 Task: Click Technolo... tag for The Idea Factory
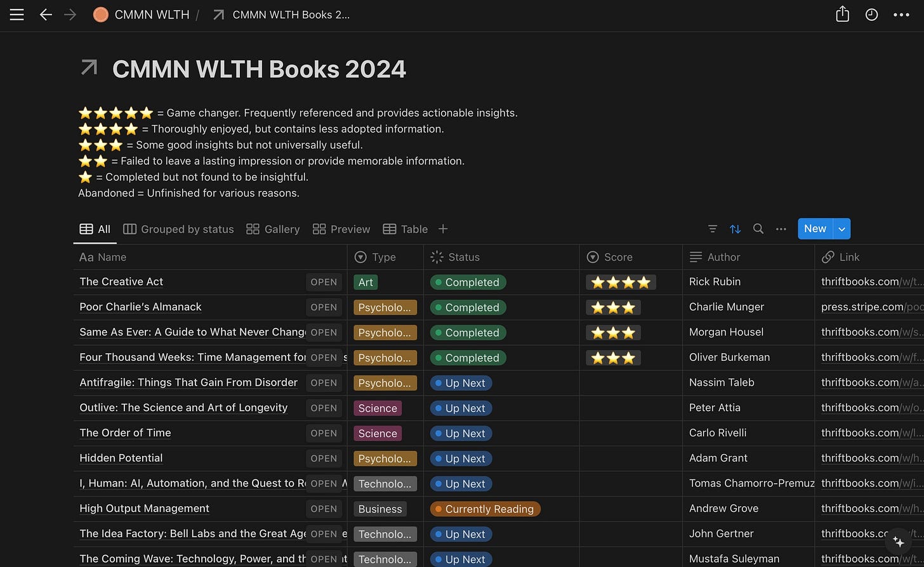(x=385, y=534)
